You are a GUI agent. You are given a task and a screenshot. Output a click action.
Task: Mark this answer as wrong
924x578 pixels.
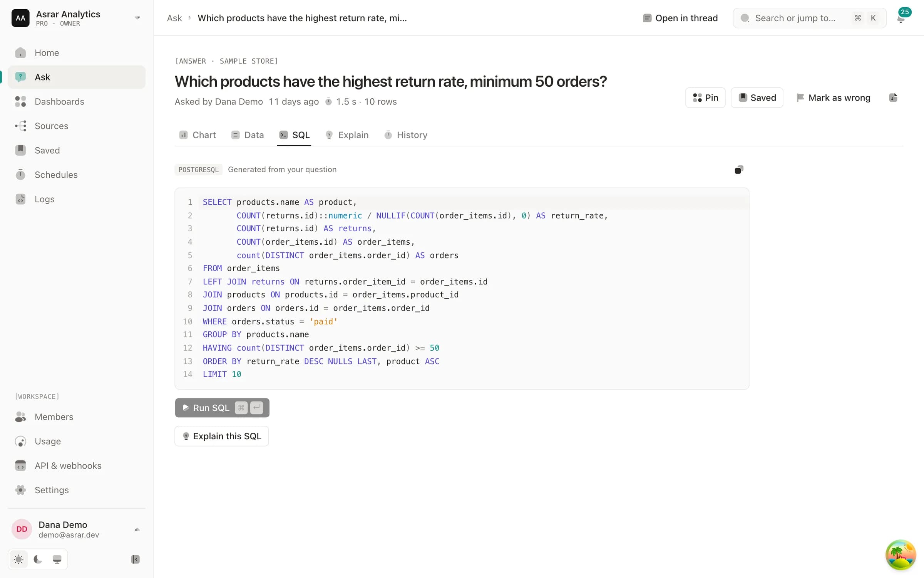tap(833, 97)
